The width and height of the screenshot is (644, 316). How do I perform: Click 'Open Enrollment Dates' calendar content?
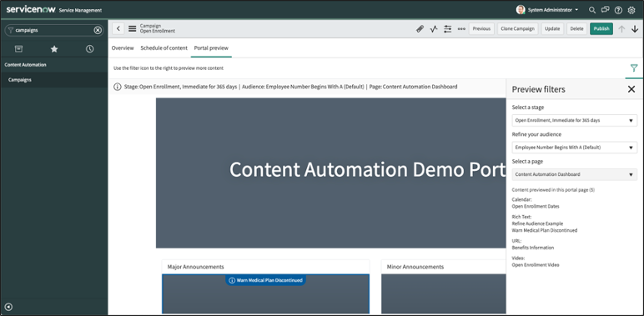pos(536,207)
